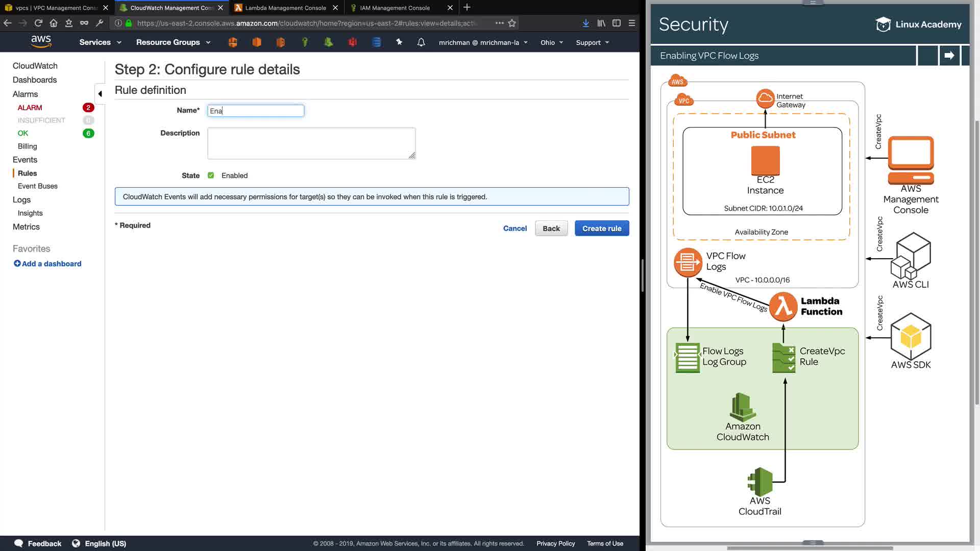The width and height of the screenshot is (980, 551).
Task: Click the AWS logo home icon
Action: 41,41
